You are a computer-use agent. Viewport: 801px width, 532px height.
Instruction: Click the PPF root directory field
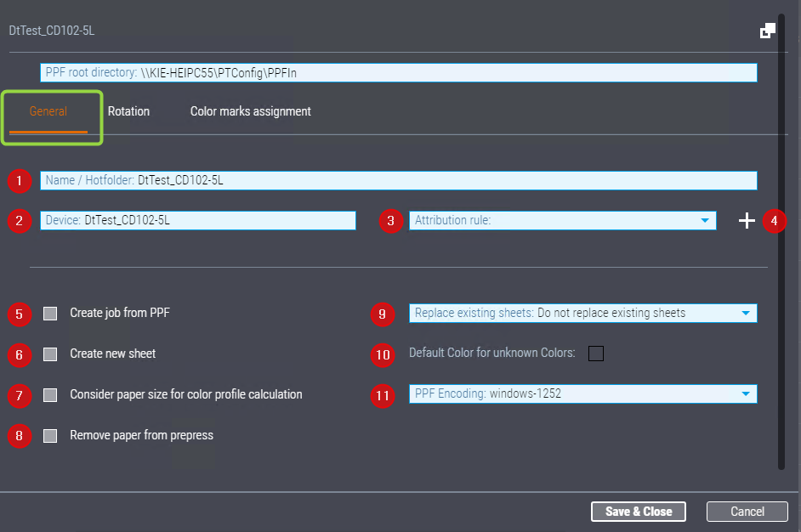(398, 72)
